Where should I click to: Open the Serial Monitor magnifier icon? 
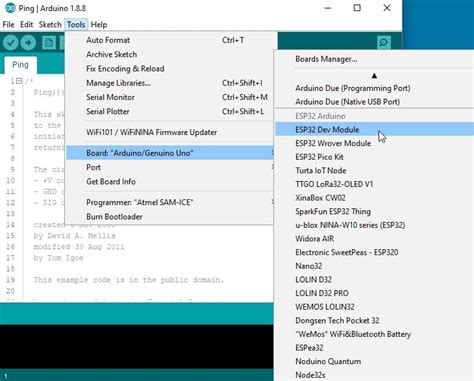tap(384, 43)
